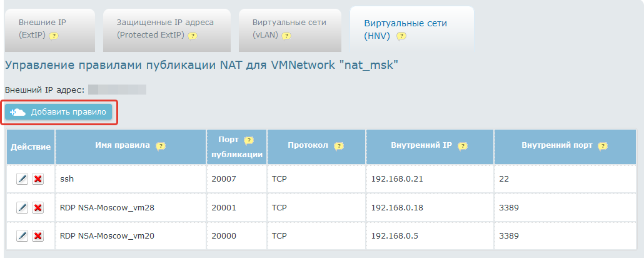
Task: Select Виртуальные сети (HNV) tab
Action: [x=405, y=29]
